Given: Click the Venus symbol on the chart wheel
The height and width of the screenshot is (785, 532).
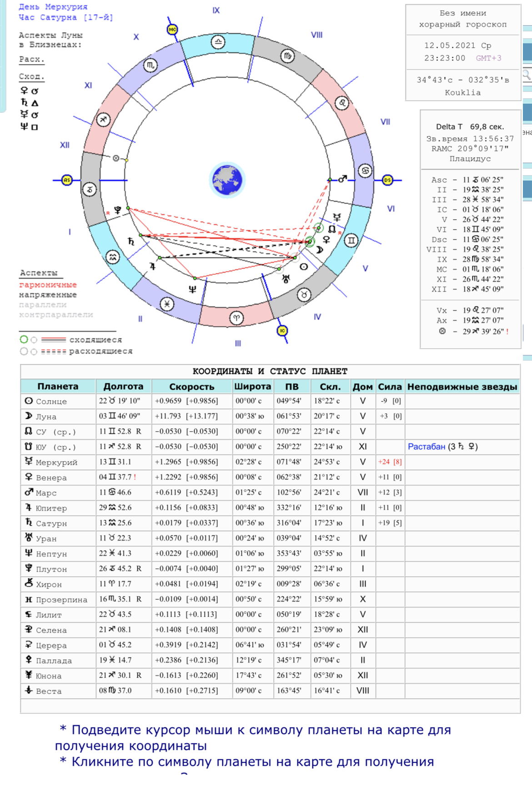Looking at the screenshot, I should pos(326,240).
